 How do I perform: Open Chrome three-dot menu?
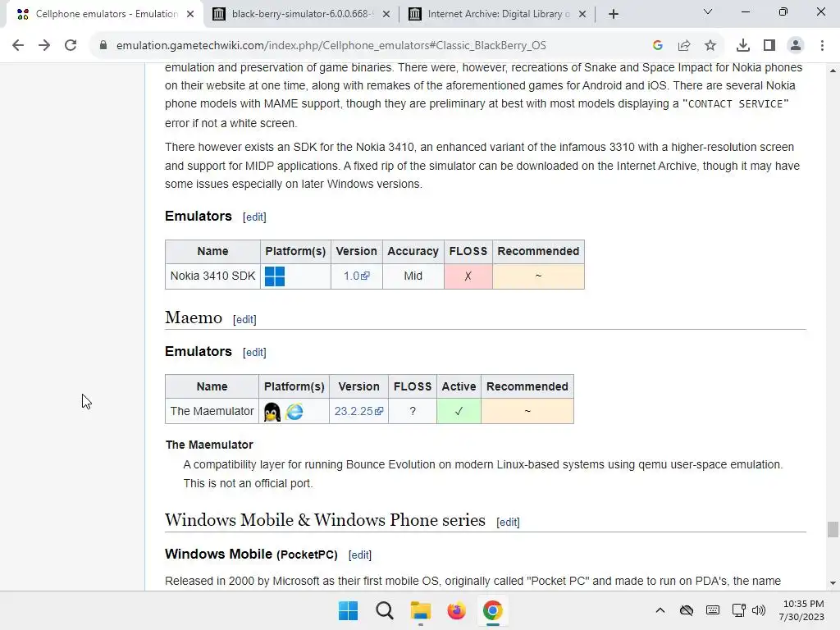822,46
